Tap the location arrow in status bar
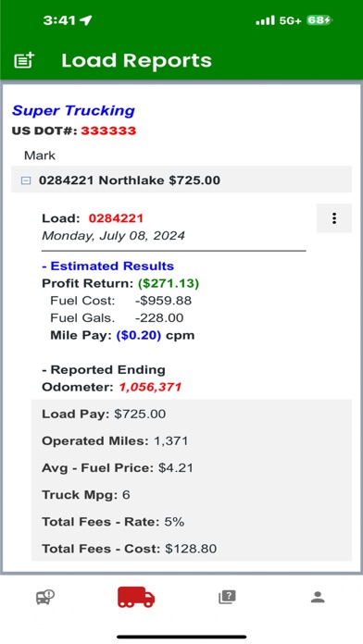The image size is (363, 644). click(x=86, y=20)
